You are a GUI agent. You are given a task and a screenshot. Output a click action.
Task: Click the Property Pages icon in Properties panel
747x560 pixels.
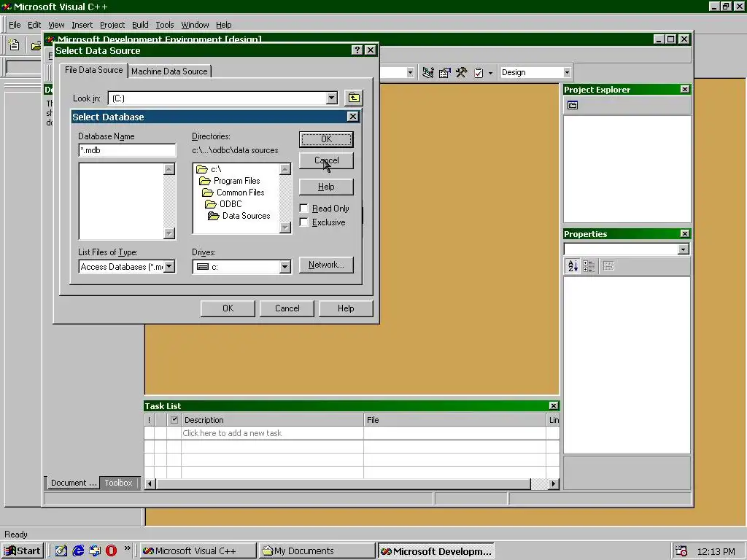(x=608, y=265)
